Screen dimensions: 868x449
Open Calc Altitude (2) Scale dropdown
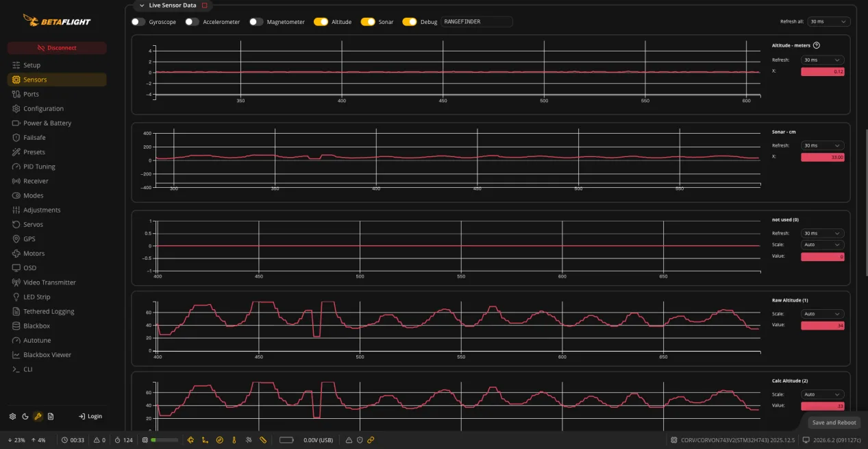[x=823, y=394]
